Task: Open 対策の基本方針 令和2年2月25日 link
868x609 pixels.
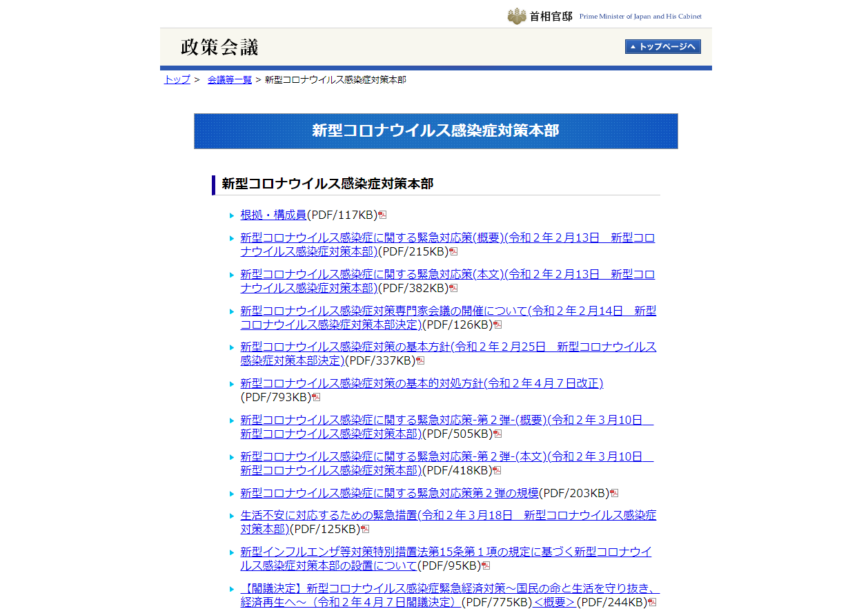Action: [448, 354]
